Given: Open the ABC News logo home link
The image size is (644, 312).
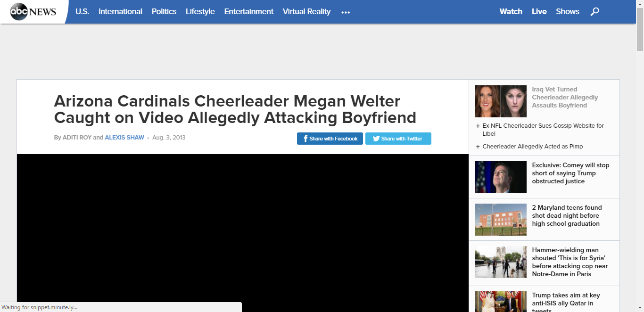Looking at the screenshot, I should [x=33, y=11].
